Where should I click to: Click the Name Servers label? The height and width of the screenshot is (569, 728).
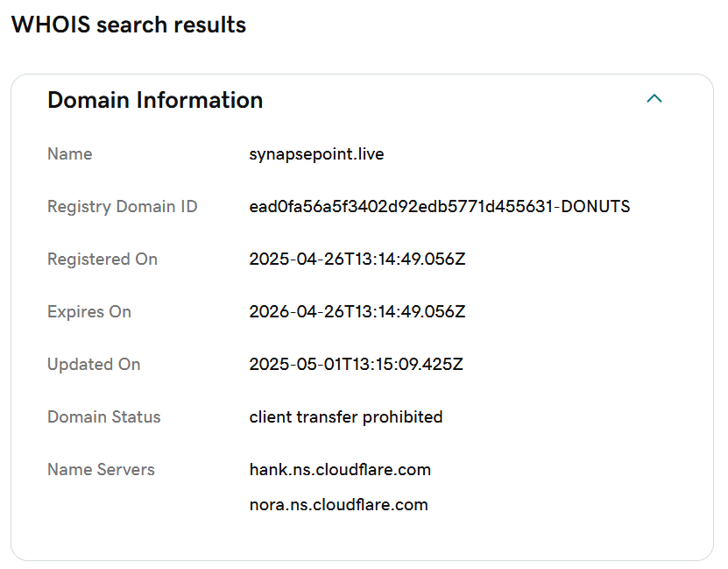tap(102, 470)
